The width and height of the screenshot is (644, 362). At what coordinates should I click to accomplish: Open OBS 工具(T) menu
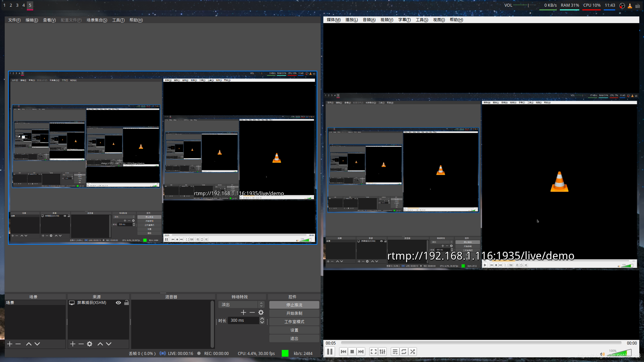pyautogui.click(x=118, y=20)
